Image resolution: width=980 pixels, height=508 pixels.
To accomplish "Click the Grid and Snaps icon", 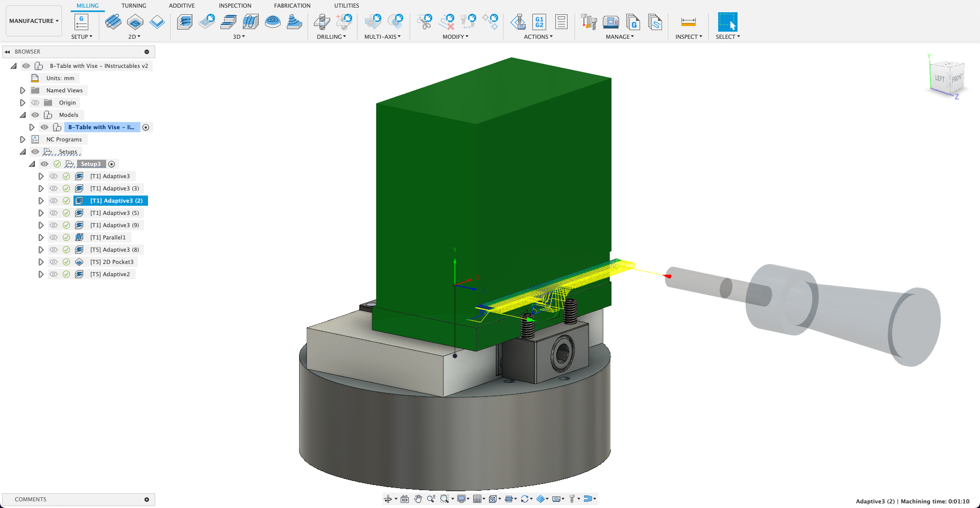I will click(477, 499).
